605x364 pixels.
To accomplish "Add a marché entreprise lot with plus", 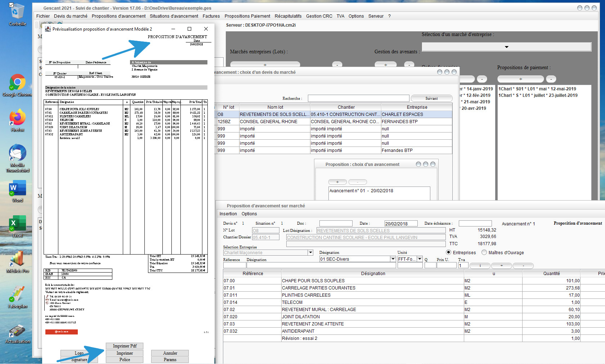I will coord(265,64).
